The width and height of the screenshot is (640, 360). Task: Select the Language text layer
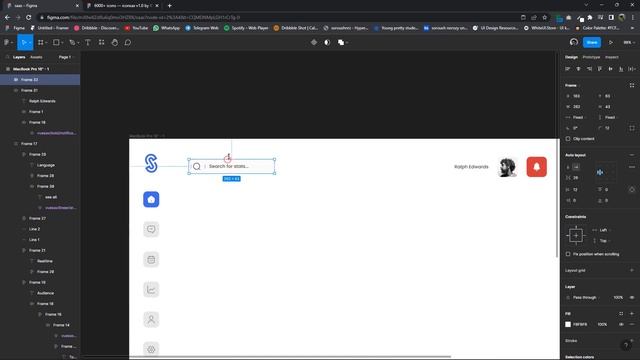click(46, 165)
